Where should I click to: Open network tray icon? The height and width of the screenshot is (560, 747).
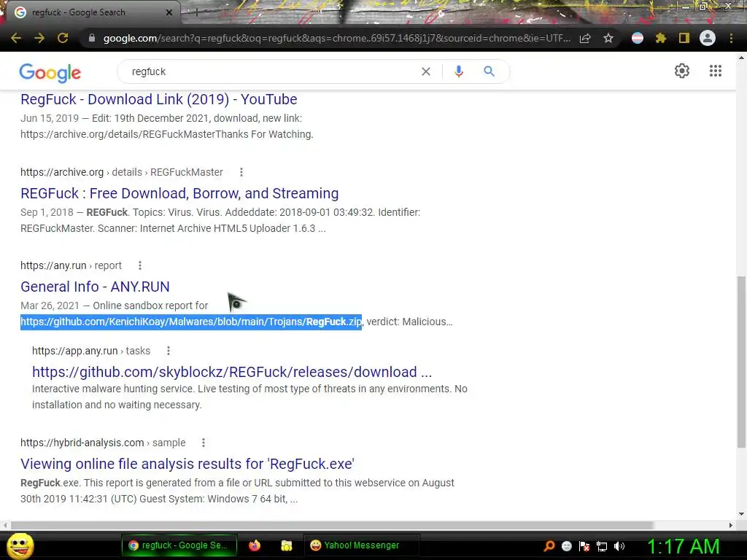click(x=602, y=545)
